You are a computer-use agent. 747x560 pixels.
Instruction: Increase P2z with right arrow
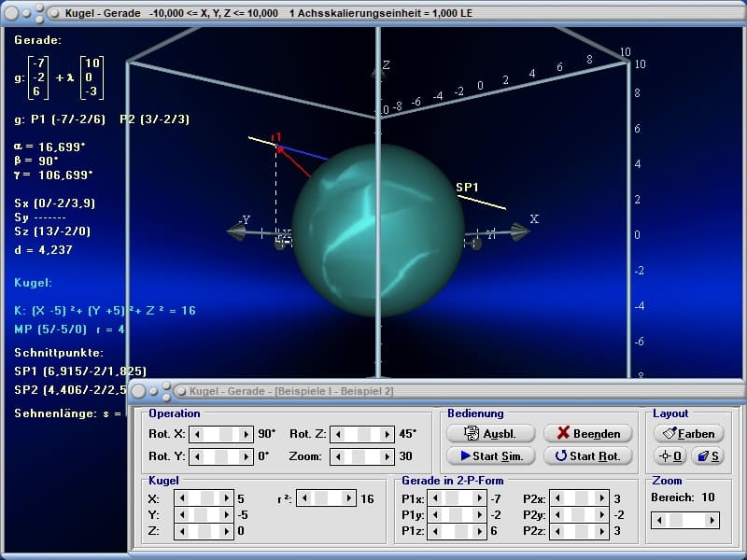pos(601,530)
